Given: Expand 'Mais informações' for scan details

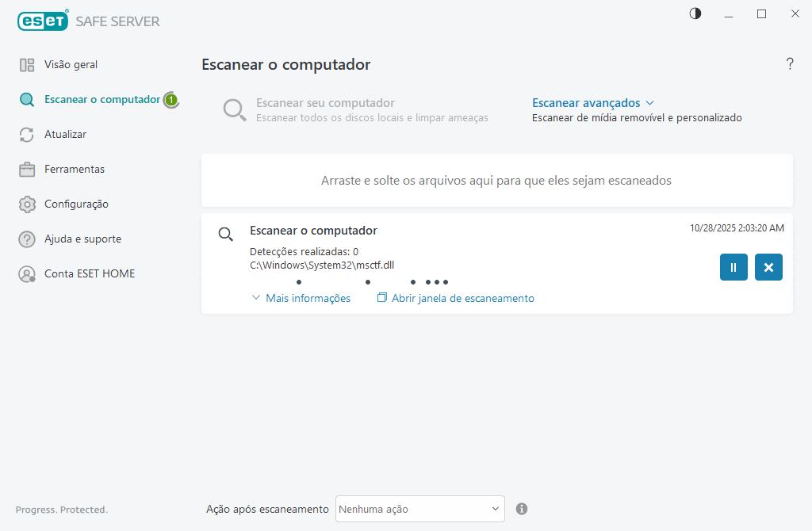Looking at the screenshot, I should click(301, 297).
